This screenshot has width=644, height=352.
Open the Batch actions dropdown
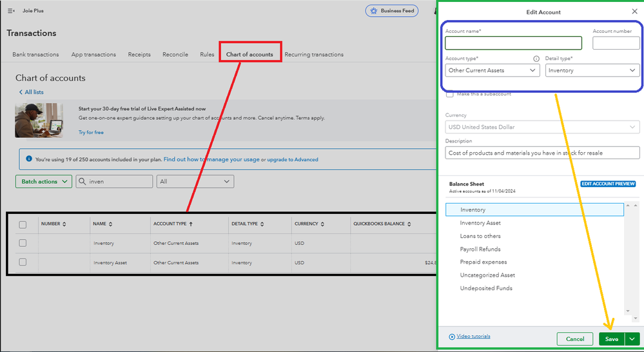(44, 182)
